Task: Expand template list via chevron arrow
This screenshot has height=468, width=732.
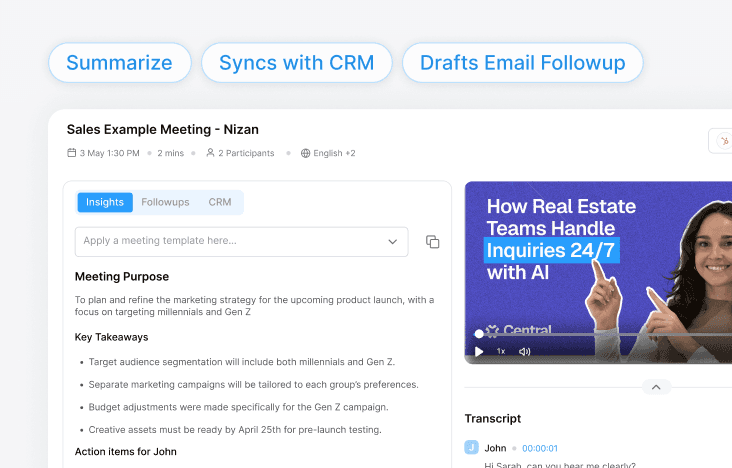Action: click(x=393, y=241)
